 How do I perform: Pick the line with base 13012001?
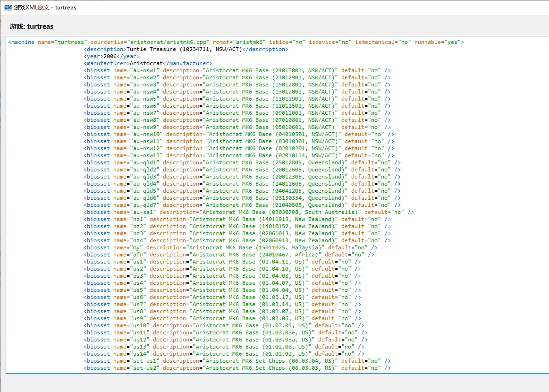pyautogui.click(x=237, y=92)
